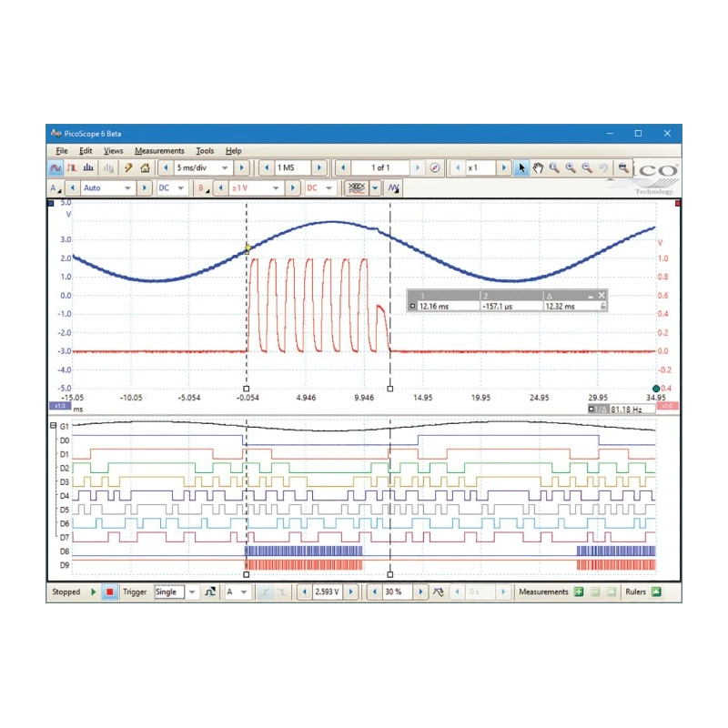Click the Add Measurement green plus icon
Viewport: 728px width, 728px height.
pyautogui.click(x=579, y=592)
